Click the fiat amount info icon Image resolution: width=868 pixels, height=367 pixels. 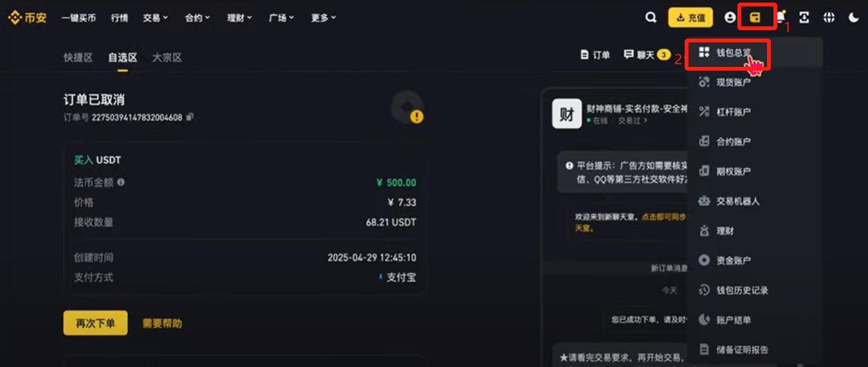tap(121, 183)
